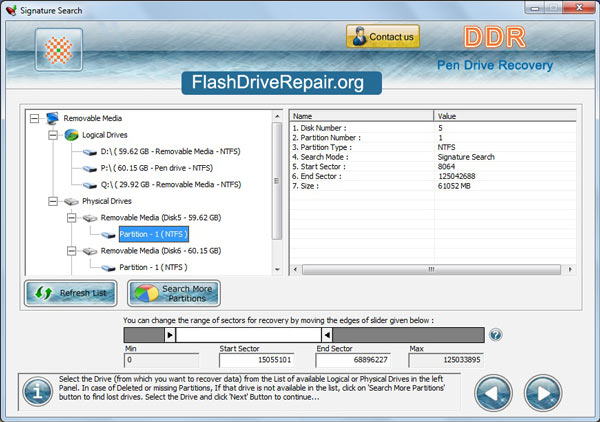600x422 pixels.
Task: Click the '6. End Sector :' details row
Action: 433,176
